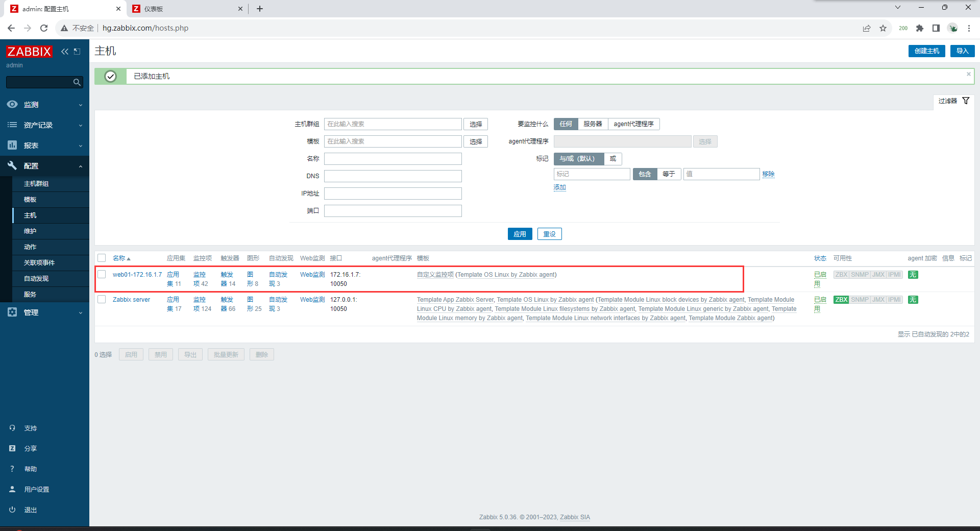This screenshot has width=980, height=531.
Task: Expand the 管理 menu section
Action: click(x=44, y=312)
